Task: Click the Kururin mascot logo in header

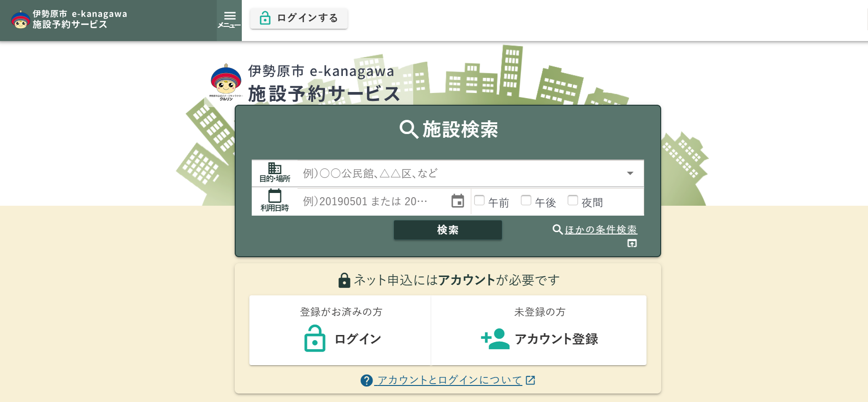Action: (20, 20)
